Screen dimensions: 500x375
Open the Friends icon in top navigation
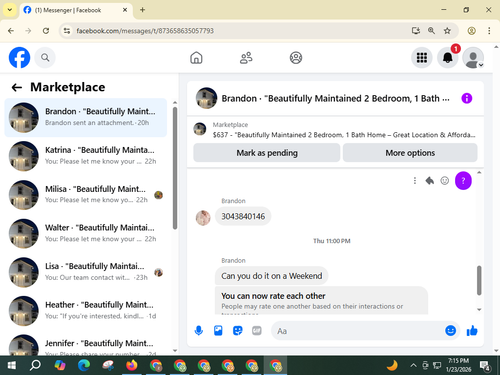click(x=246, y=58)
